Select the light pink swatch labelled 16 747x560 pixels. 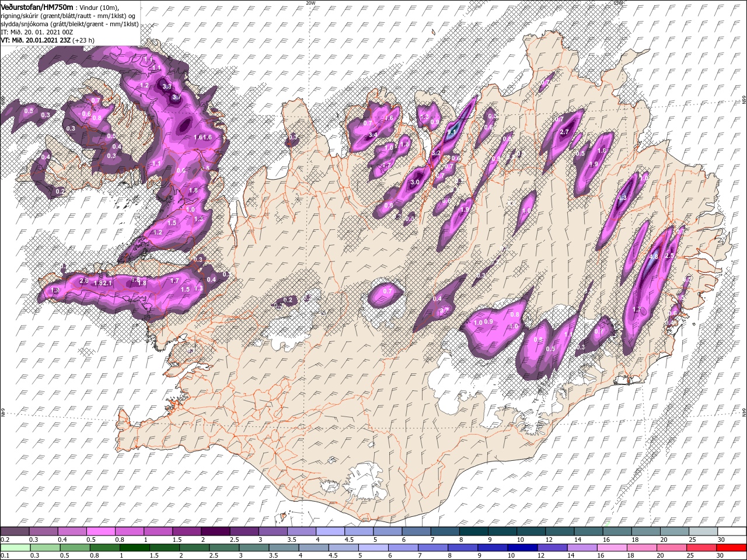click(612, 547)
